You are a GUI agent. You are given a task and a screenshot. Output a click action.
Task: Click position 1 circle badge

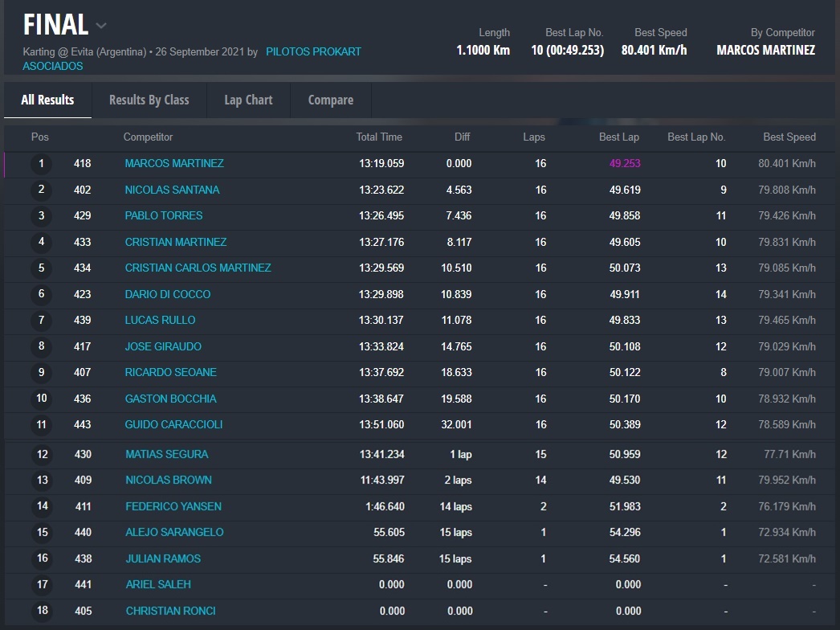tap(41, 165)
